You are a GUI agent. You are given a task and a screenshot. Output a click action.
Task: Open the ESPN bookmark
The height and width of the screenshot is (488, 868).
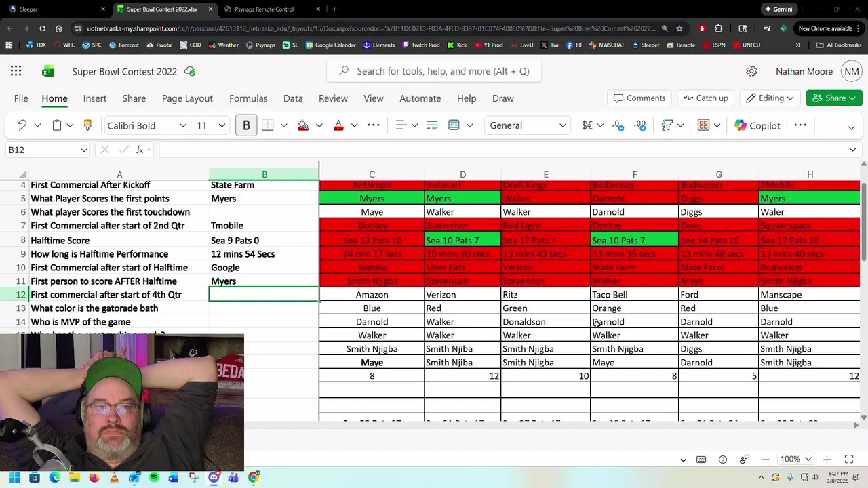[x=713, y=45]
